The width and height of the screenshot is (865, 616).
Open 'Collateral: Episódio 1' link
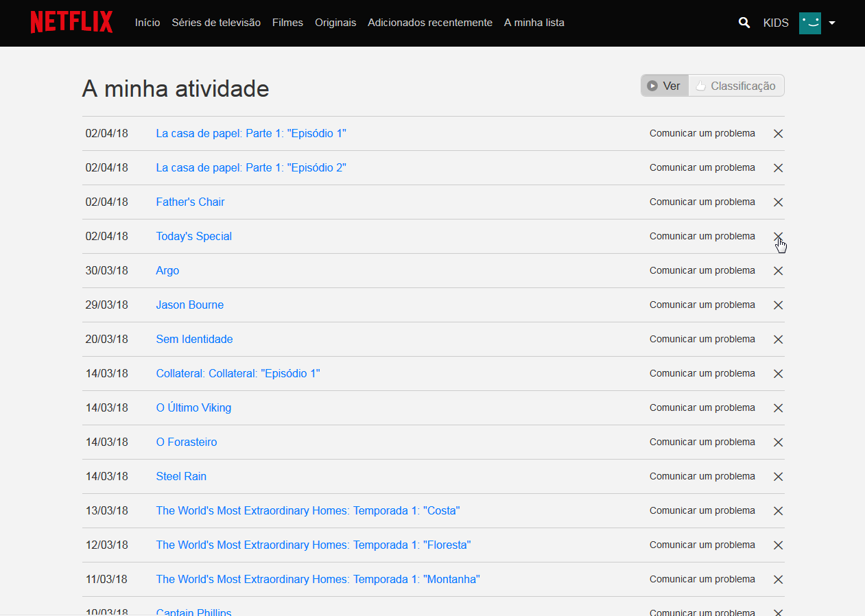pos(238,373)
